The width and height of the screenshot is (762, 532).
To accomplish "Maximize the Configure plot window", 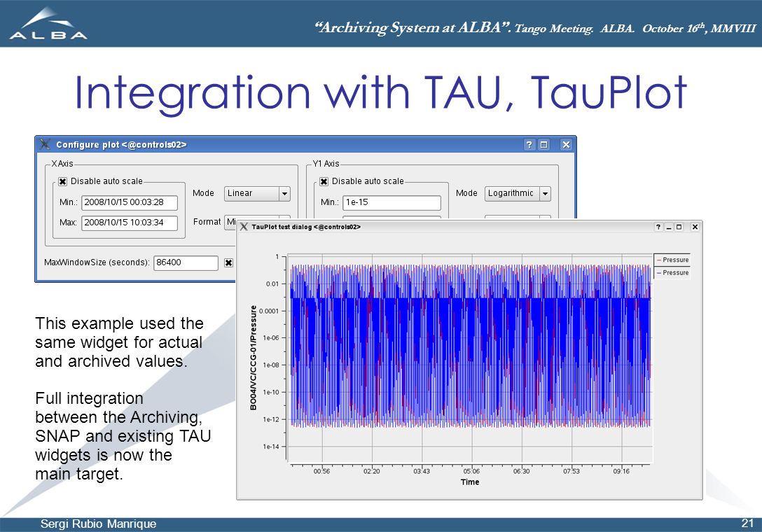I will point(543,144).
